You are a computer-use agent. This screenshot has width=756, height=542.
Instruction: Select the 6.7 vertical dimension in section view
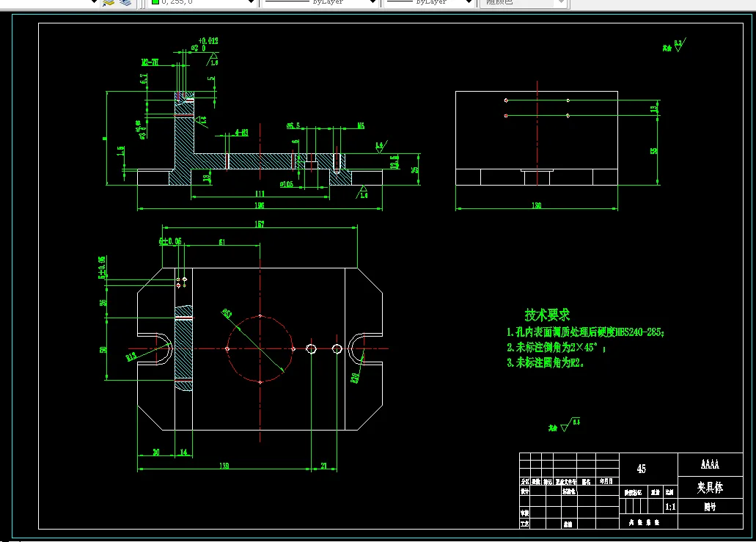[144, 78]
